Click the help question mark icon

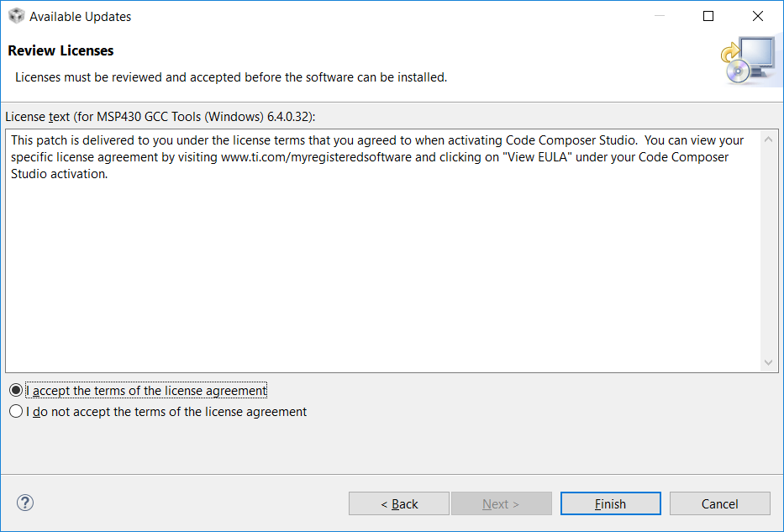25,503
